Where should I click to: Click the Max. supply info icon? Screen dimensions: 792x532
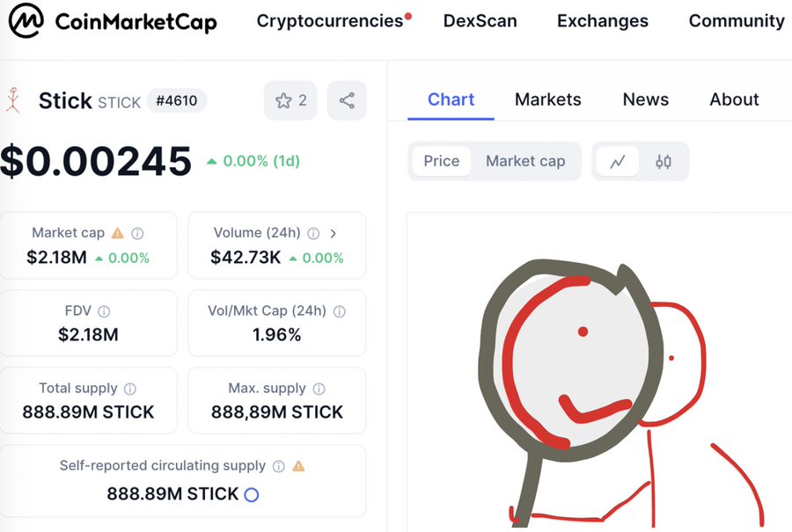pyautogui.click(x=319, y=389)
